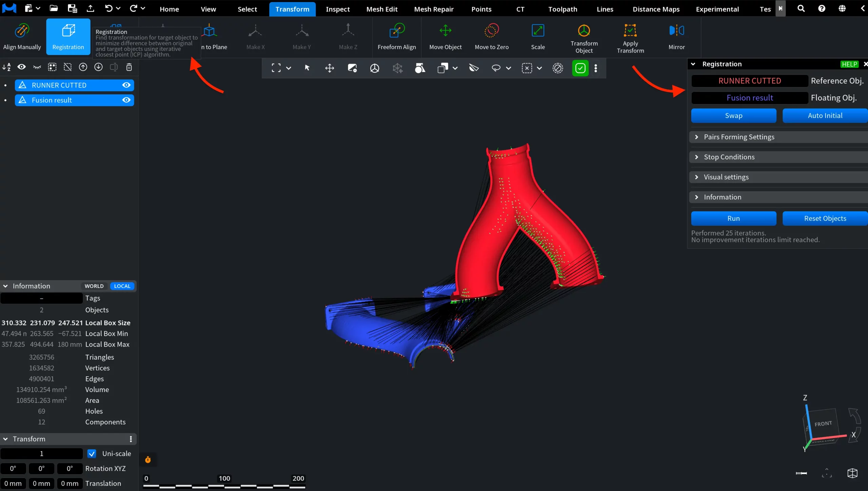Switch to the Inspect tab

click(338, 9)
